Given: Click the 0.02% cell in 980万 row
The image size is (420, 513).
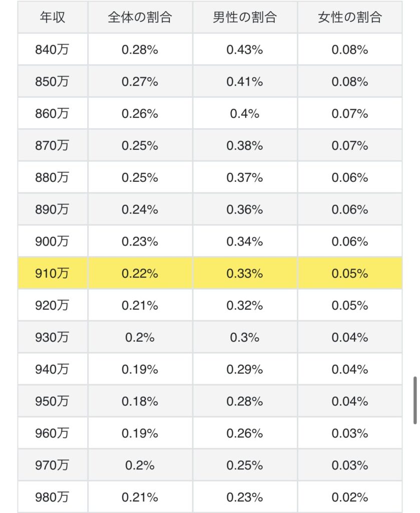Looking at the screenshot, I should click(x=350, y=497).
